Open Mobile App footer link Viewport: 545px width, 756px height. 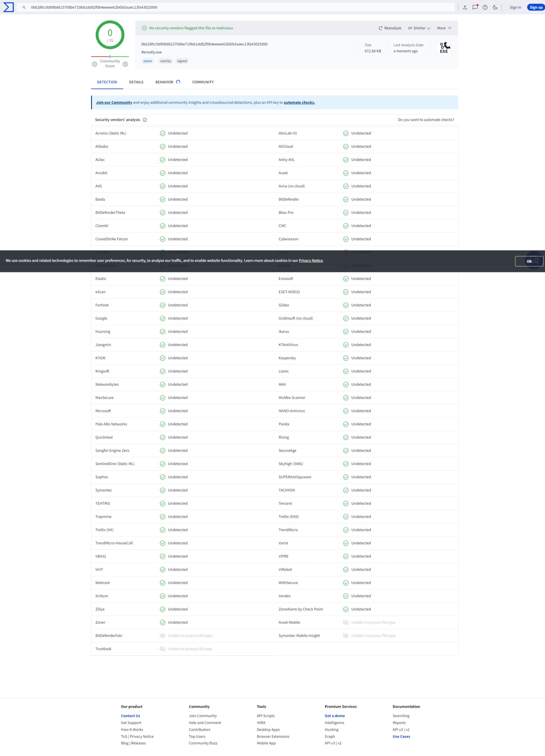coord(266,743)
